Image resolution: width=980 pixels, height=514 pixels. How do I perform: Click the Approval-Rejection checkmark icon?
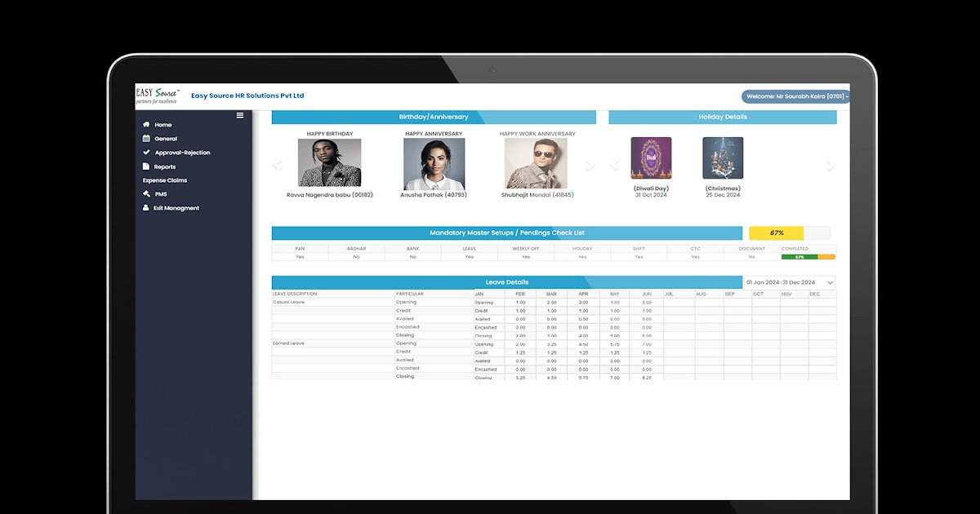(x=146, y=153)
